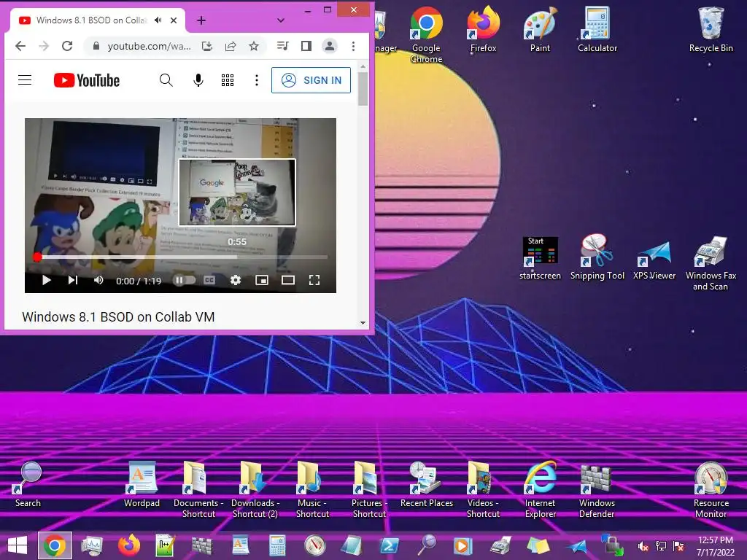Image resolution: width=747 pixels, height=560 pixels.
Task: Open the Windows Start button
Action: point(18,545)
